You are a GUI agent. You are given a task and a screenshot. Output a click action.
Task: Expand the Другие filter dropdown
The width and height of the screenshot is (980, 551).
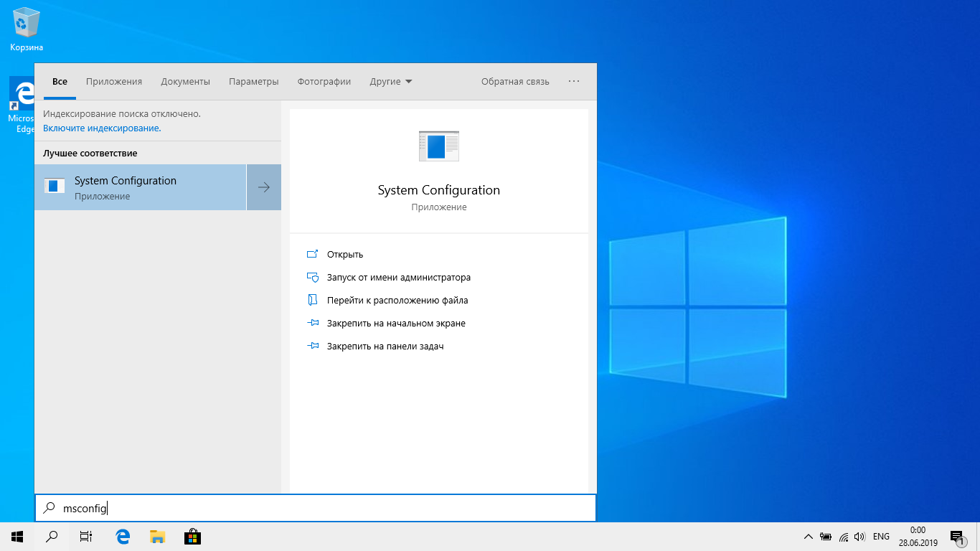391,82
